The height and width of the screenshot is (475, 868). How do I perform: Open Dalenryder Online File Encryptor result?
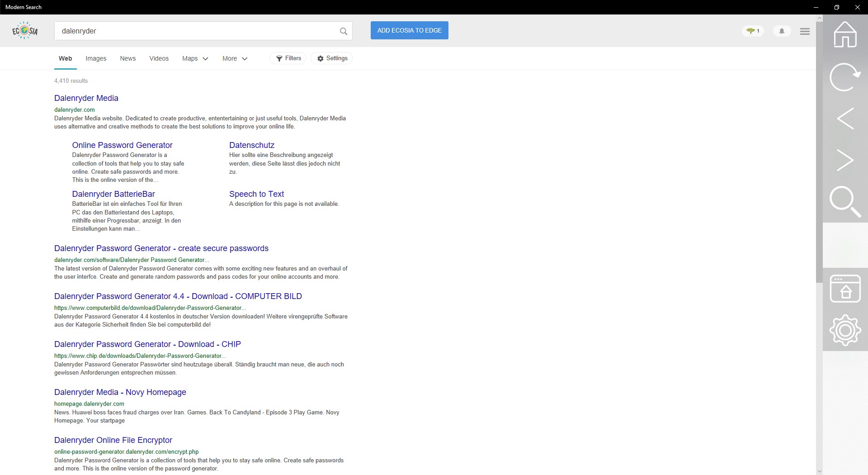(113, 440)
